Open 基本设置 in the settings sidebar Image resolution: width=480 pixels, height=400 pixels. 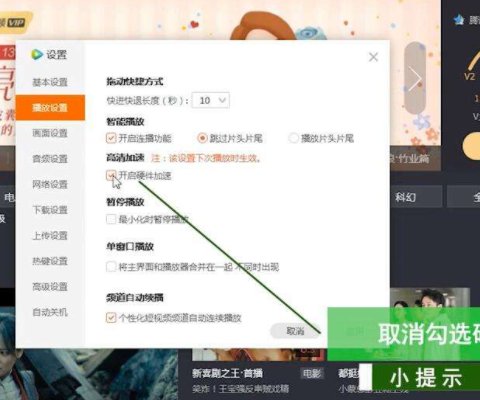coord(50,82)
